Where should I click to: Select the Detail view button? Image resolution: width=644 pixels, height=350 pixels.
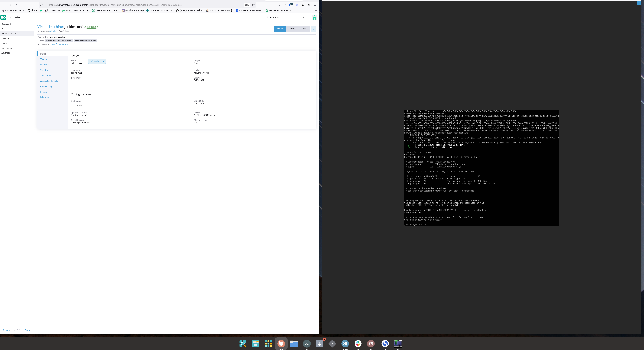[x=280, y=29]
